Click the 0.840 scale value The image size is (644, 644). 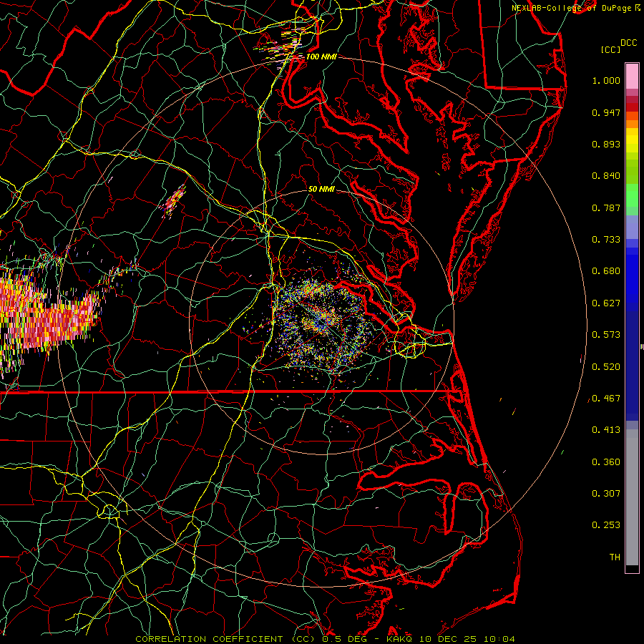[606, 176]
